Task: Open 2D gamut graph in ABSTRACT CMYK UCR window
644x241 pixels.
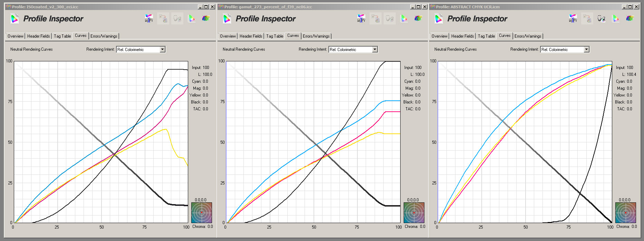Action: [x=616, y=19]
